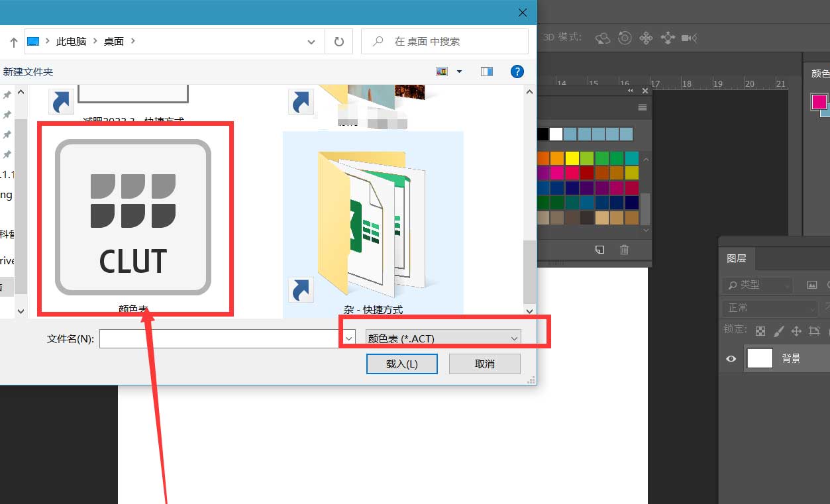830x504 pixels.
Task: Open the view options dropdown arrow
Action: (x=459, y=72)
